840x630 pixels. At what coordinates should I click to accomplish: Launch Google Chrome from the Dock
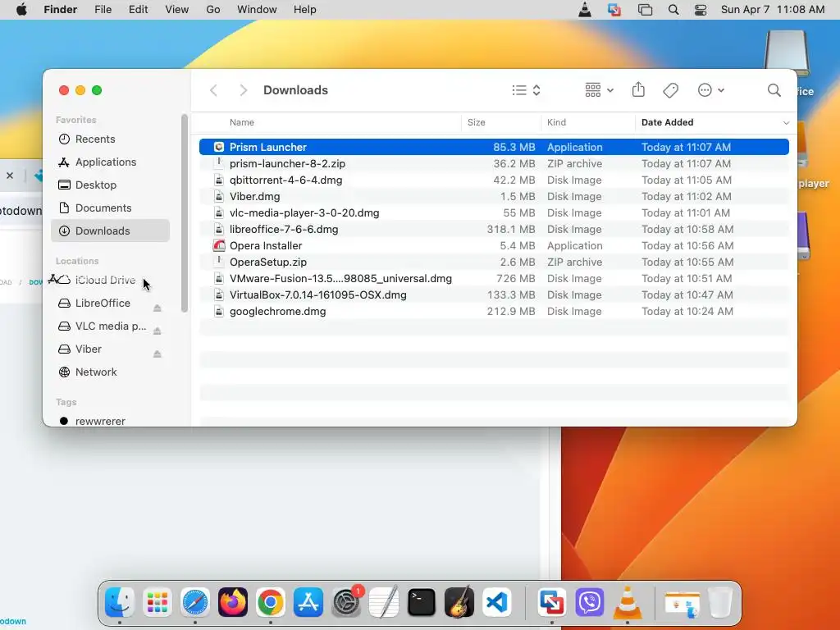click(x=271, y=602)
